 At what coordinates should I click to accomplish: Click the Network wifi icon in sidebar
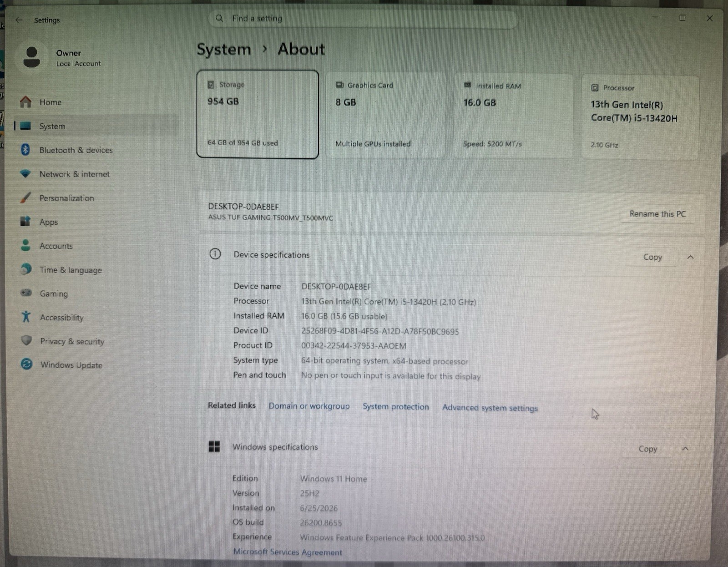[25, 173]
